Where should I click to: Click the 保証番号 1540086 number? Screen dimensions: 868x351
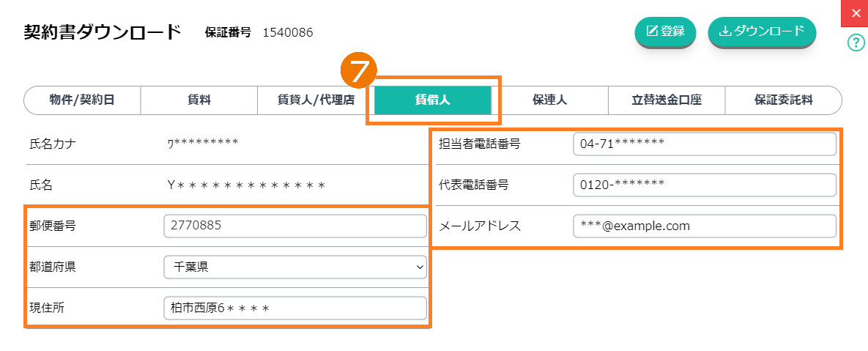coord(288,32)
